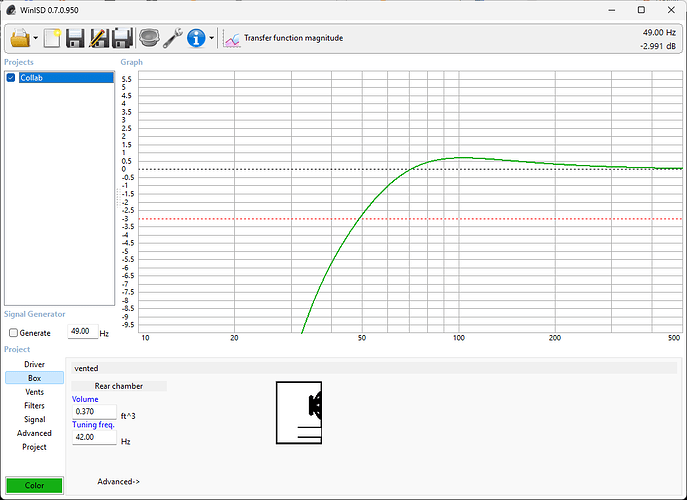Click the green Color button

[34, 485]
